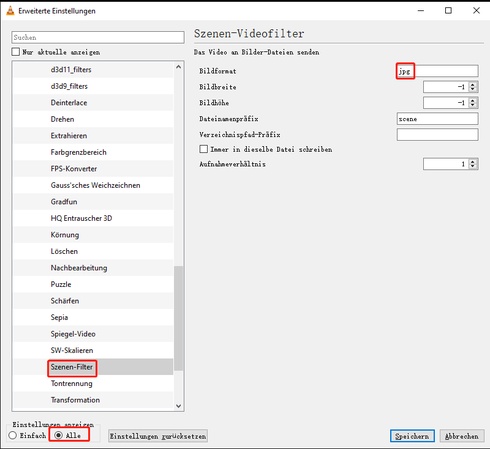
Task: Increase Aufnahmeverhältnis with up arrow
Action: pyautogui.click(x=473, y=161)
